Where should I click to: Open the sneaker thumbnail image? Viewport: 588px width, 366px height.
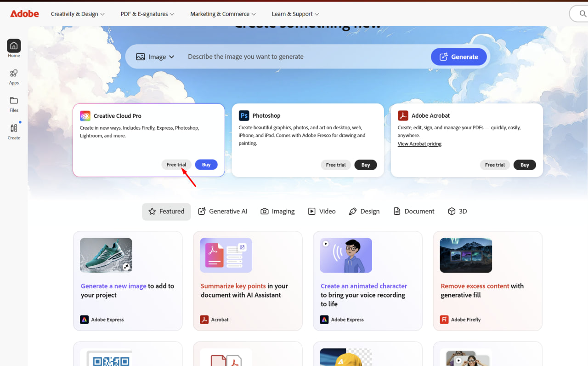point(106,255)
